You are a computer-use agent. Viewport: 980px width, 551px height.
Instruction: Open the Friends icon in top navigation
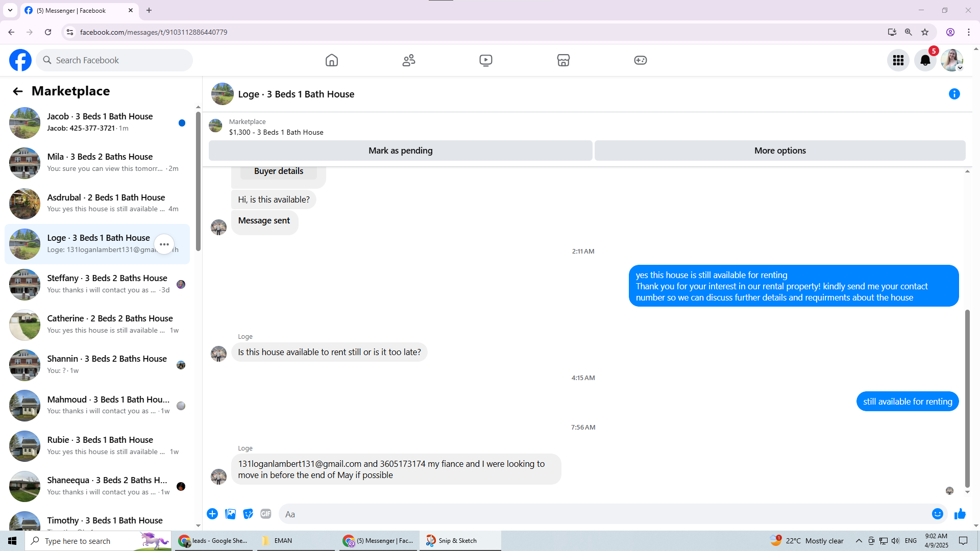[x=409, y=60]
